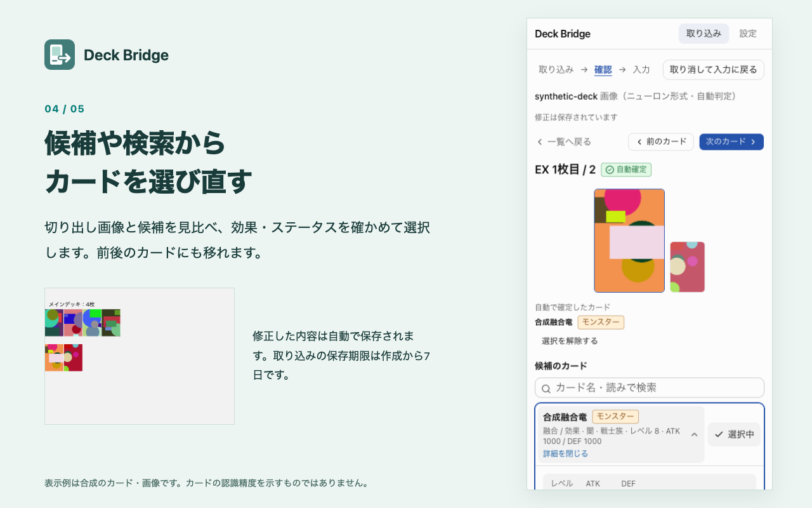Click the 候補のカード heading
The image size is (812, 508).
561,366
